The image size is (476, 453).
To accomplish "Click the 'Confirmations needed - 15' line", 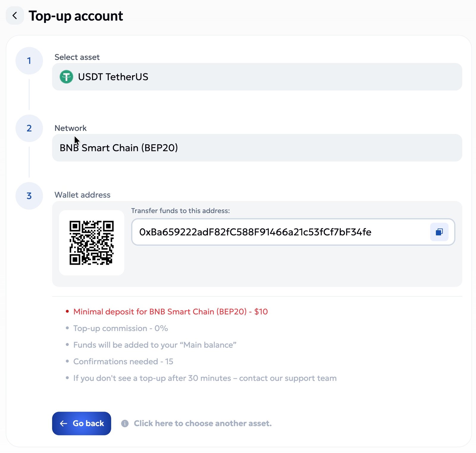I will click(123, 362).
